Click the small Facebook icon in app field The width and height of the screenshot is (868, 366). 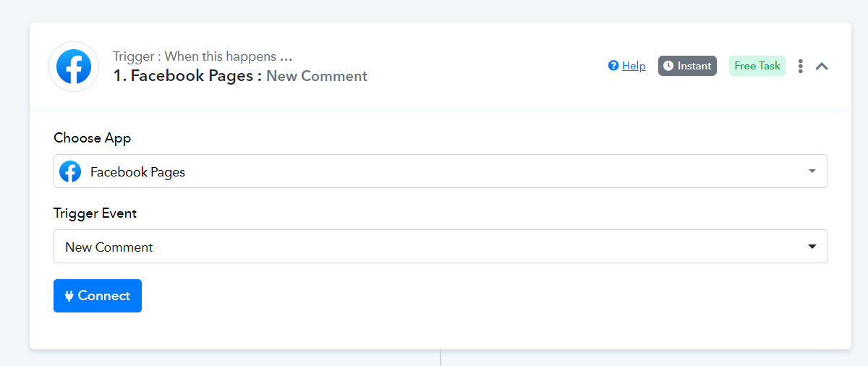(70, 171)
